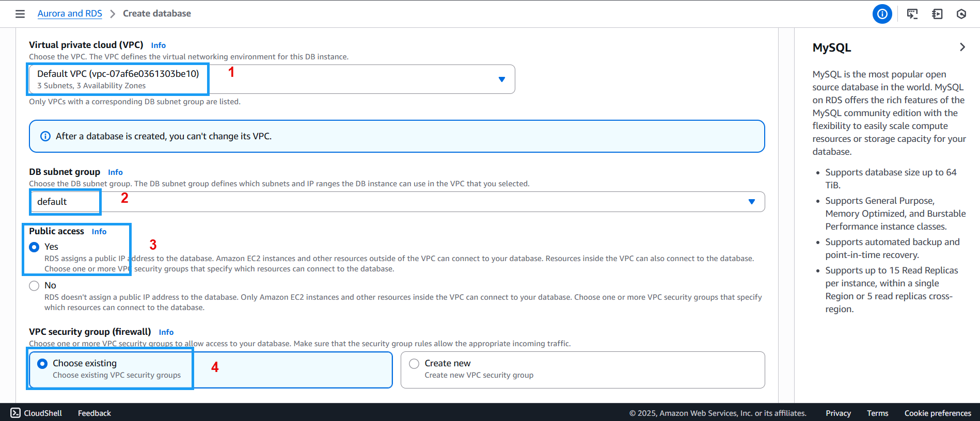
Task: Open Info link for VPC security group
Action: click(166, 332)
